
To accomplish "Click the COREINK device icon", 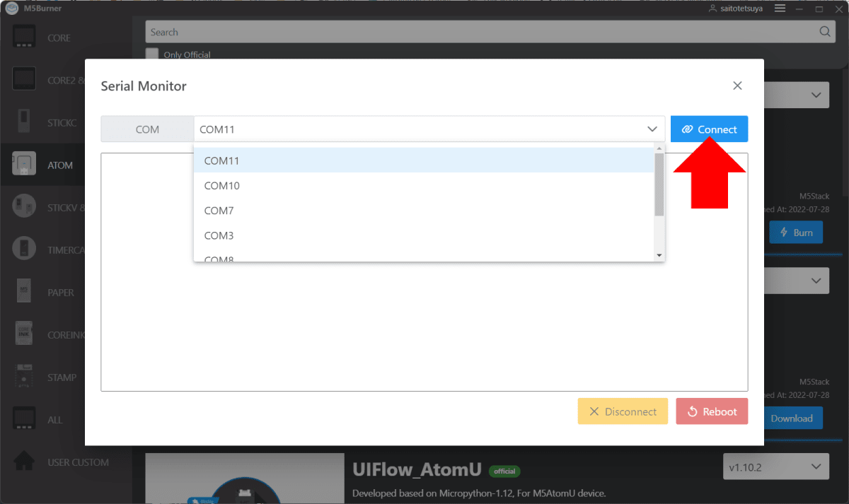I will pyautogui.click(x=24, y=333).
